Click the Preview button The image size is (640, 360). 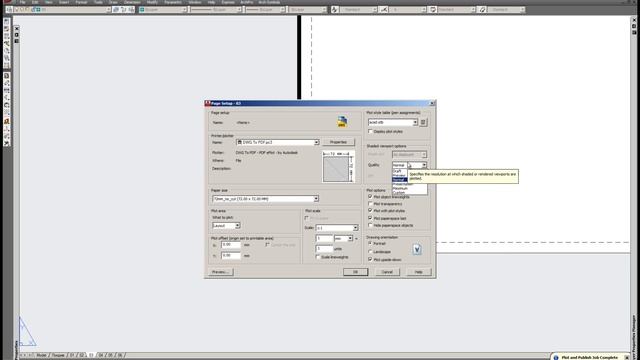pyautogui.click(x=221, y=272)
